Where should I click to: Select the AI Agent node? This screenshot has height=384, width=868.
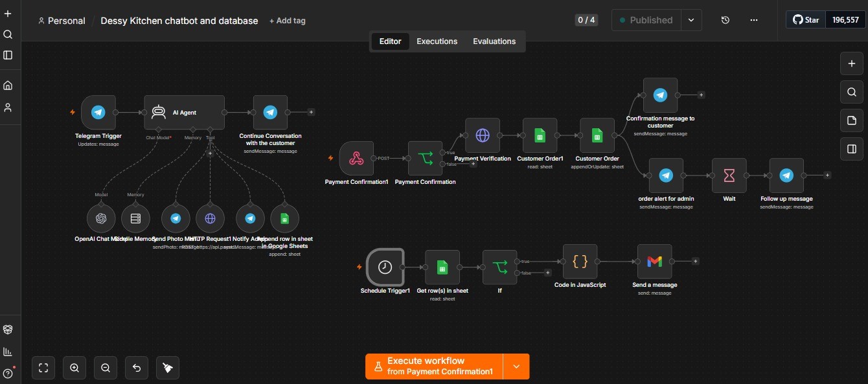tap(184, 113)
